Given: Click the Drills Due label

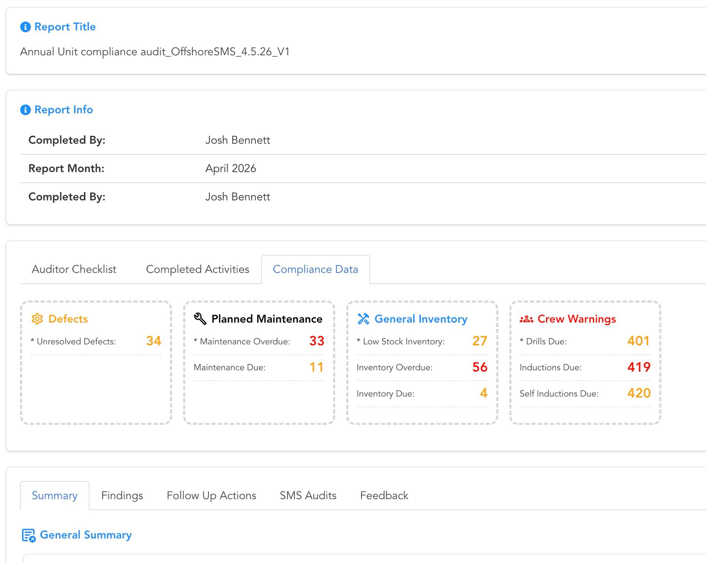Looking at the screenshot, I should pyautogui.click(x=543, y=341).
